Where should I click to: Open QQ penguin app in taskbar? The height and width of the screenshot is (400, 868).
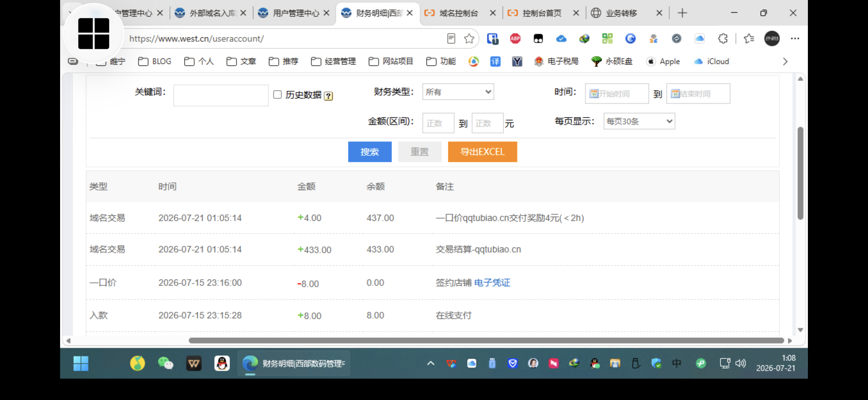pos(222,363)
